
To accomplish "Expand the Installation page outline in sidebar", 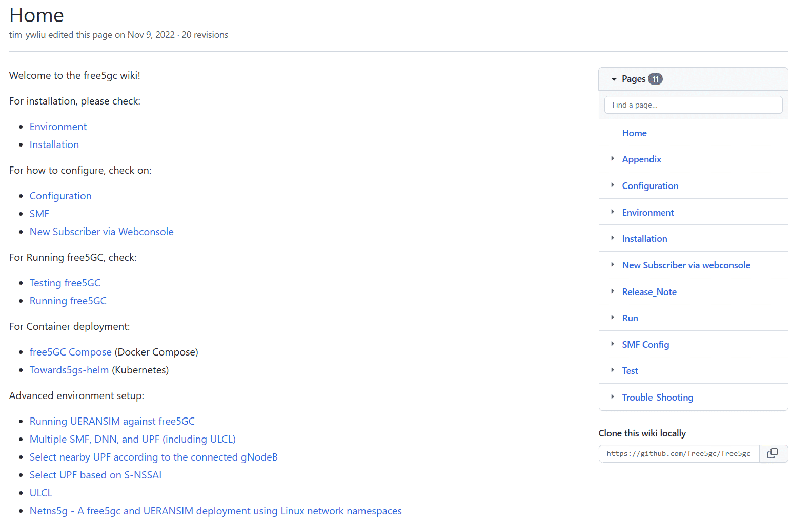I will (612, 238).
